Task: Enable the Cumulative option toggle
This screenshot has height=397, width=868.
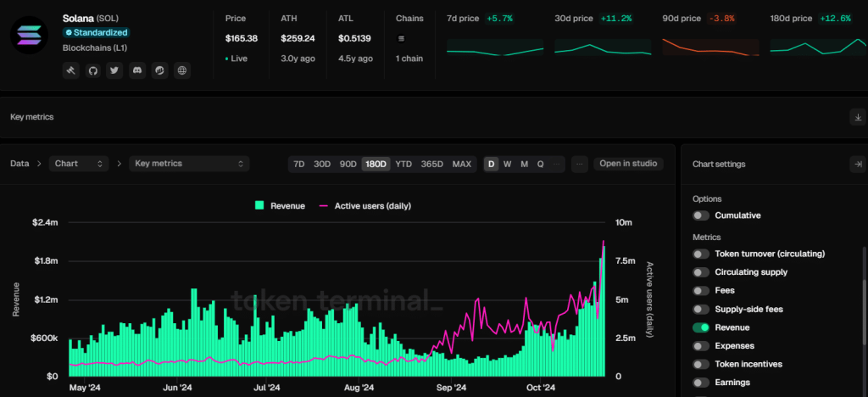Action: coord(701,215)
